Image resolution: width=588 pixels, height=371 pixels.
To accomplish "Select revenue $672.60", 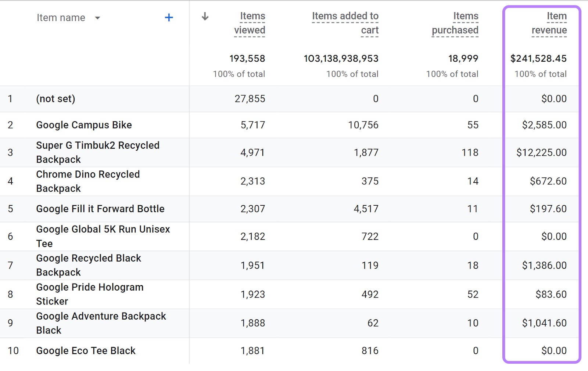I will click(548, 181).
